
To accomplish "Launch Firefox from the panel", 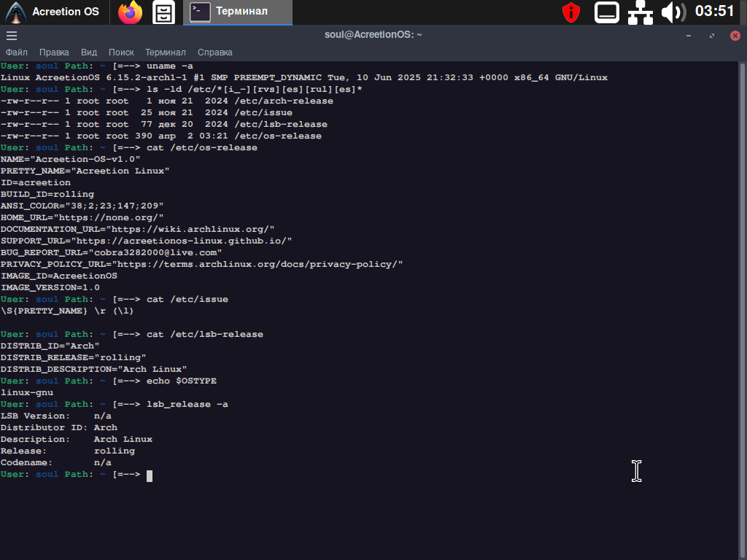I will coord(130,12).
